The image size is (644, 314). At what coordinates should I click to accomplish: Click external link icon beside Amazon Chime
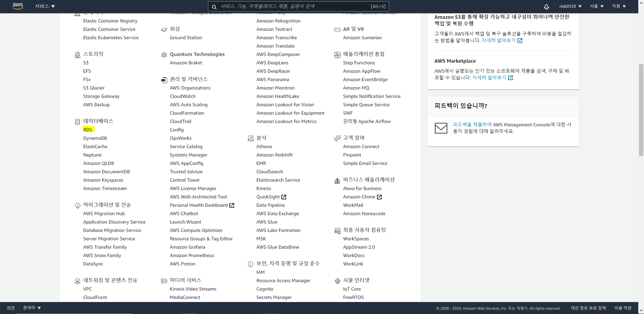click(x=379, y=197)
